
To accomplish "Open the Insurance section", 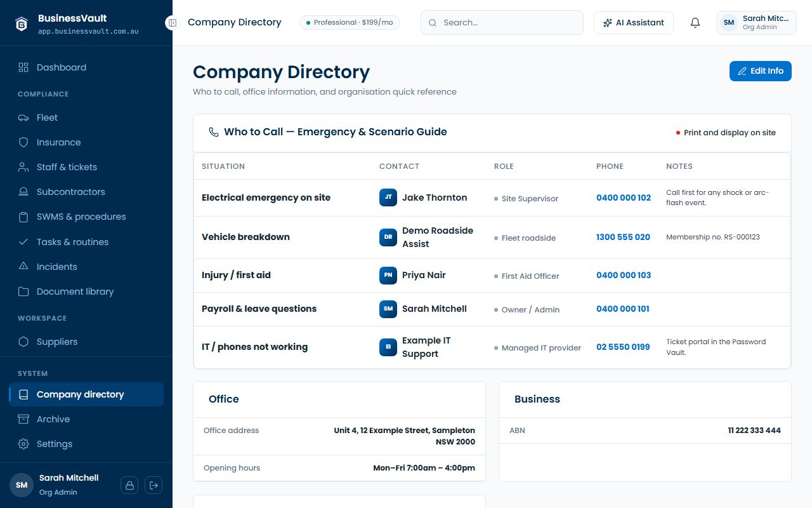I will coord(86,142).
